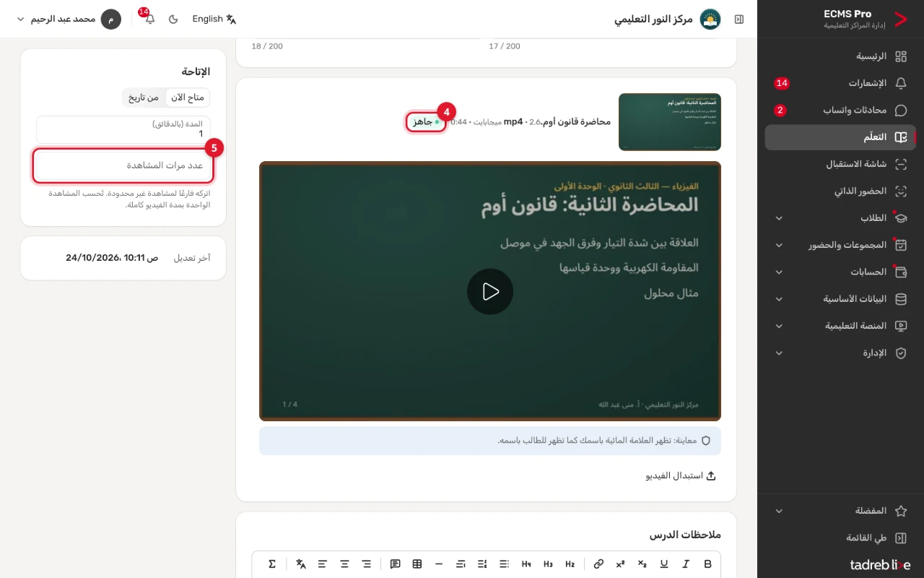Image resolution: width=924 pixels, height=578 pixels.
Task: Set heading level H4 in notes editor
Action: pyautogui.click(x=526, y=564)
